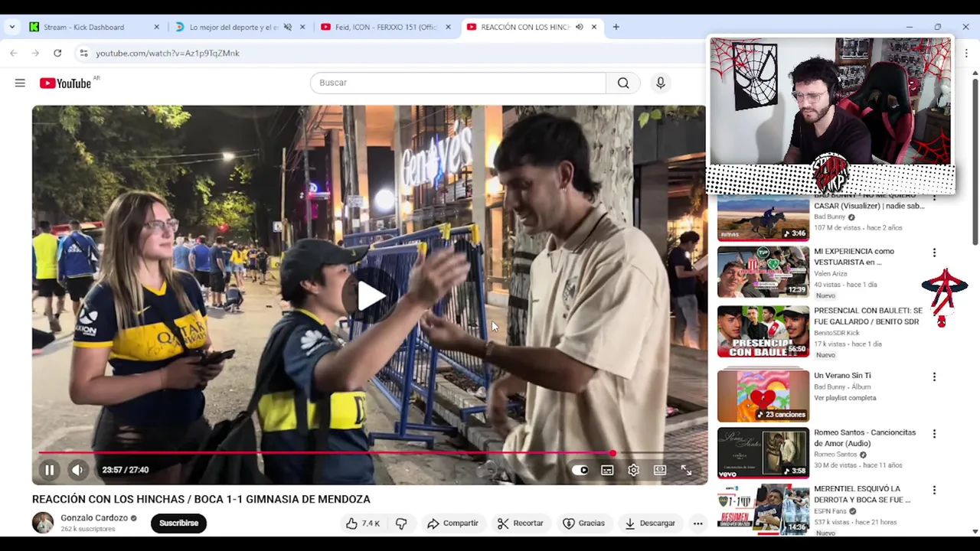Mute the video volume speaker icon
Viewport: 980px width, 551px height.
tap(77, 470)
